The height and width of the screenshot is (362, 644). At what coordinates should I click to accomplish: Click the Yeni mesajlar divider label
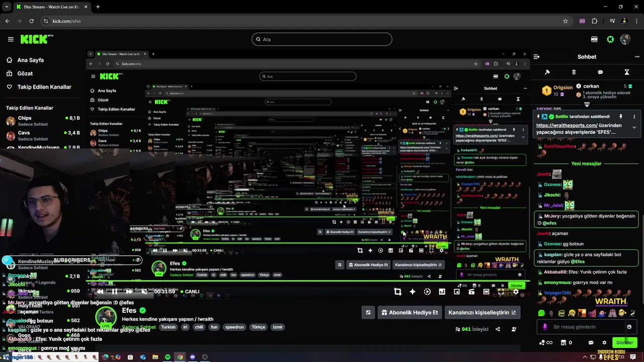coord(586,163)
